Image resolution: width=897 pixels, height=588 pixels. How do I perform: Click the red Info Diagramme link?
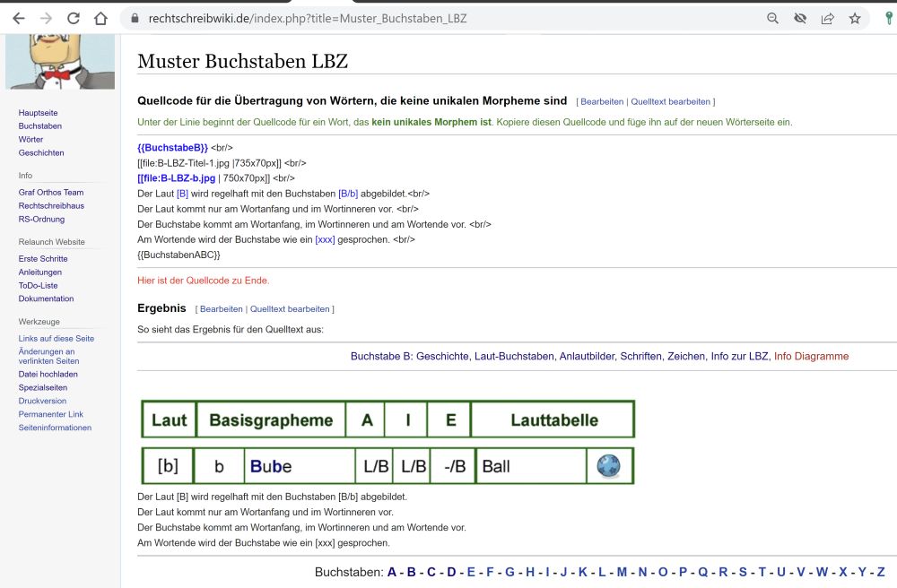(x=811, y=356)
